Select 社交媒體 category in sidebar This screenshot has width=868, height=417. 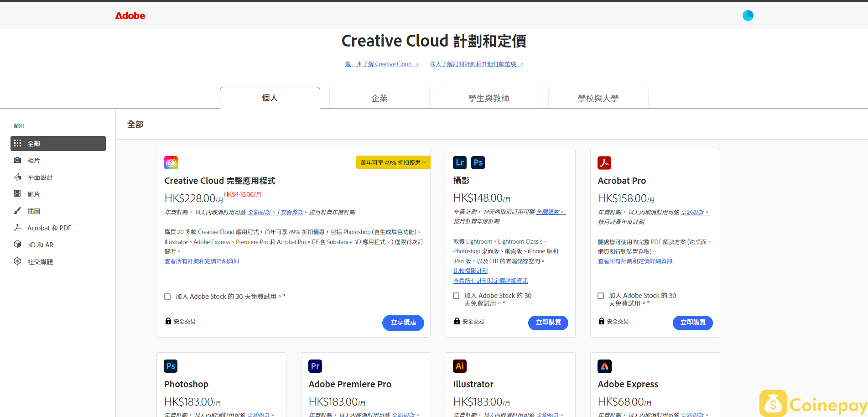58,261
